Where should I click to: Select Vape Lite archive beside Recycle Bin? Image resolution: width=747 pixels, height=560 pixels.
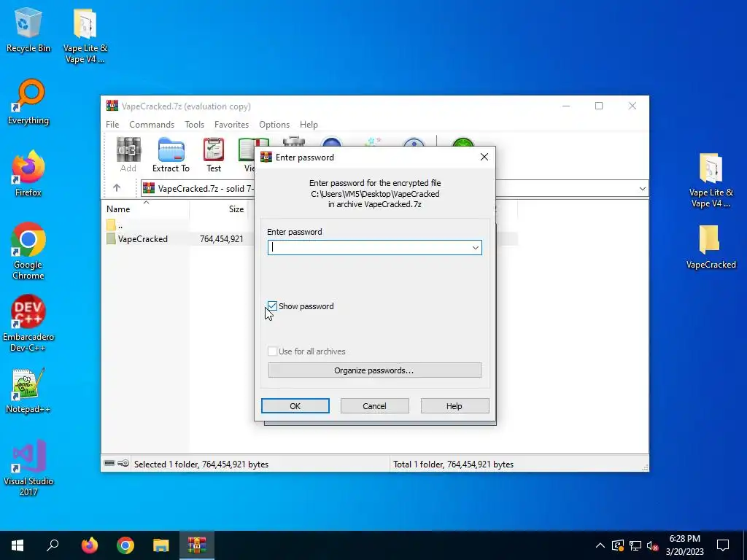click(x=85, y=36)
